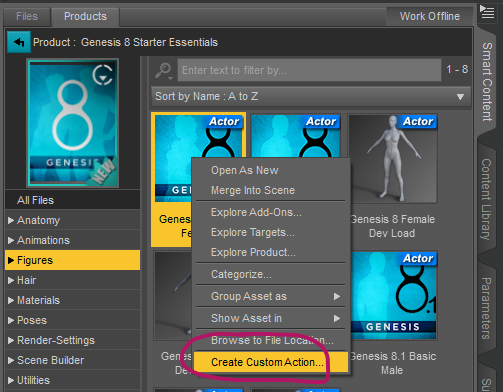Select All Files category

[72, 200]
